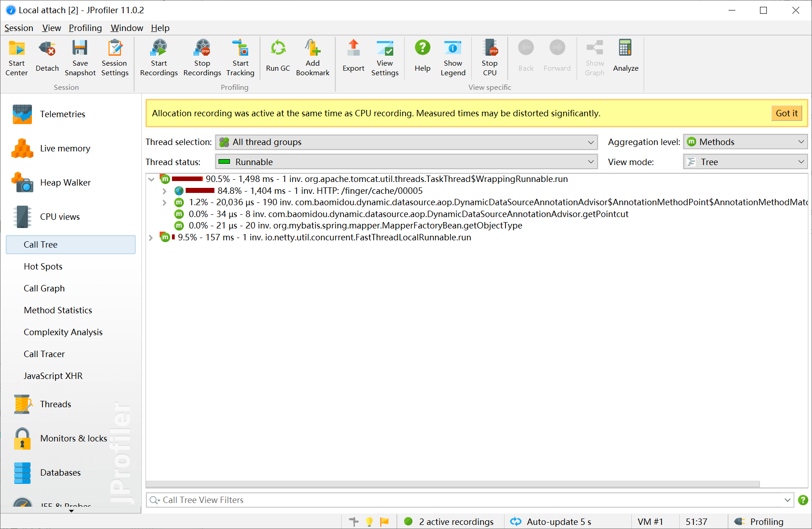Open the JavaScript XHR view
The height and width of the screenshot is (529, 812).
71,376
